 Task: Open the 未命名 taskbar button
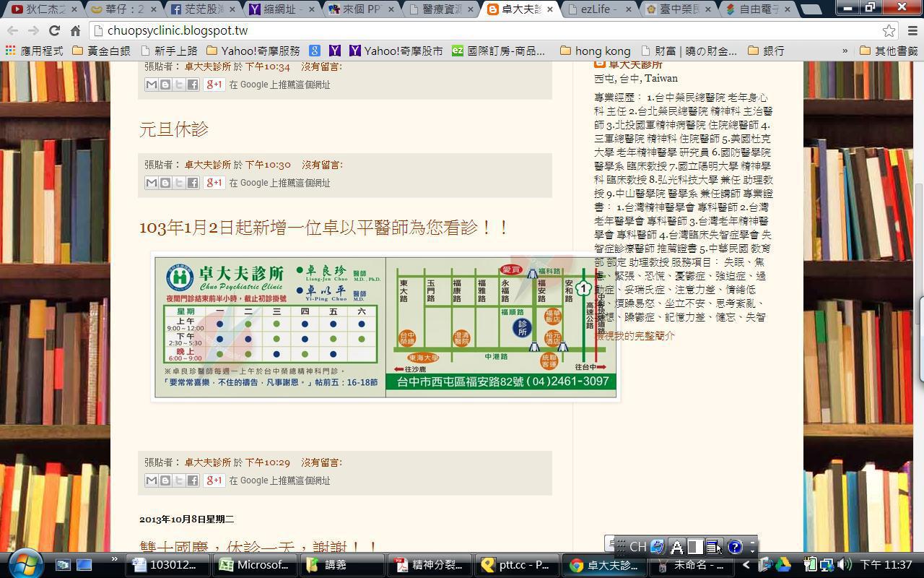[690, 565]
